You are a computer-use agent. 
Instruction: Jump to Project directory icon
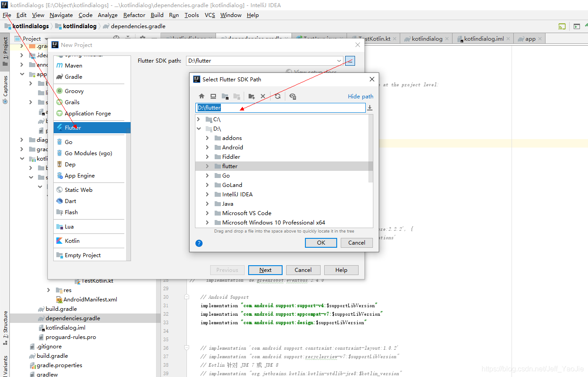[225, 96]
